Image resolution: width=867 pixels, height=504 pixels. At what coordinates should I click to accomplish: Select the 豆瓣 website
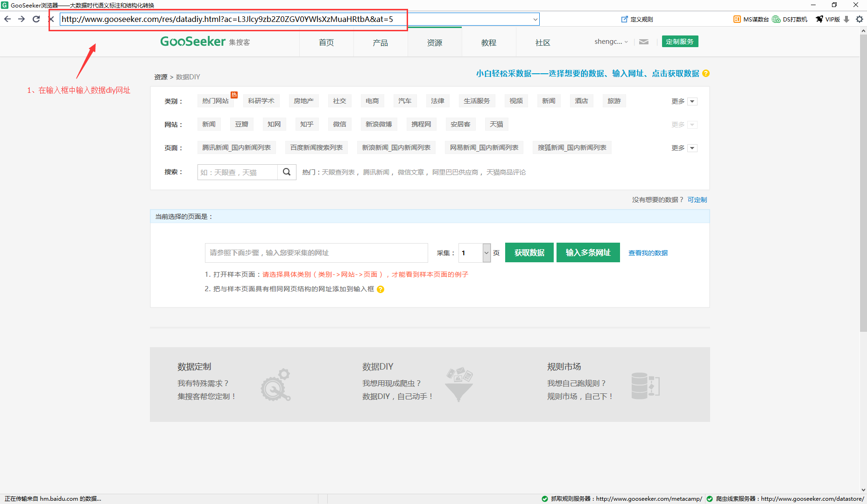(241, 124)
